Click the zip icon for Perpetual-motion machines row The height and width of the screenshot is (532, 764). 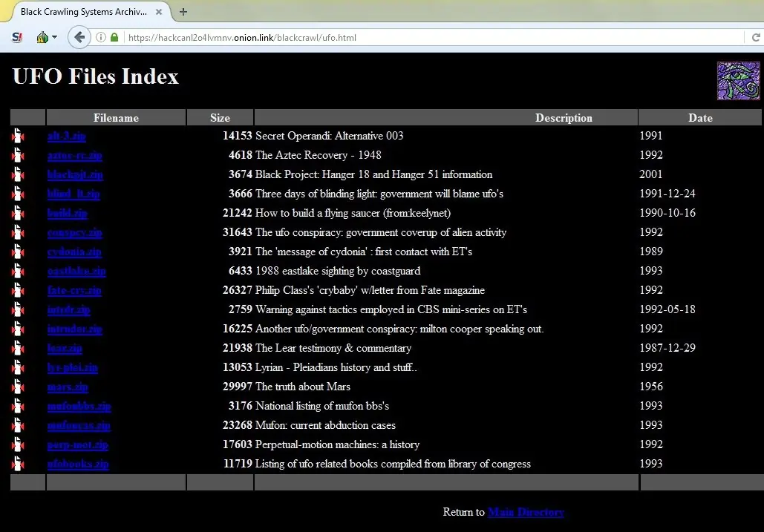pyautogui.click(x=18, y=444)
